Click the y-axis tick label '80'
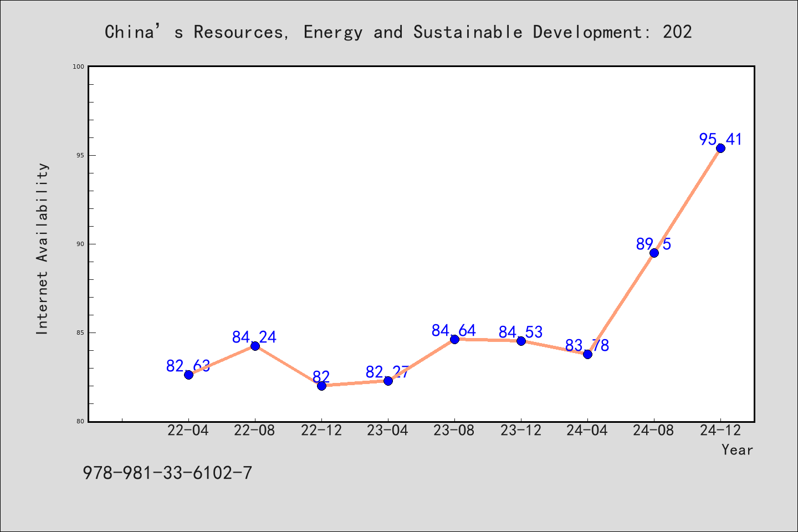Image resolution: width=798 pixels, height=532 pixels. (x=80, y=421)
